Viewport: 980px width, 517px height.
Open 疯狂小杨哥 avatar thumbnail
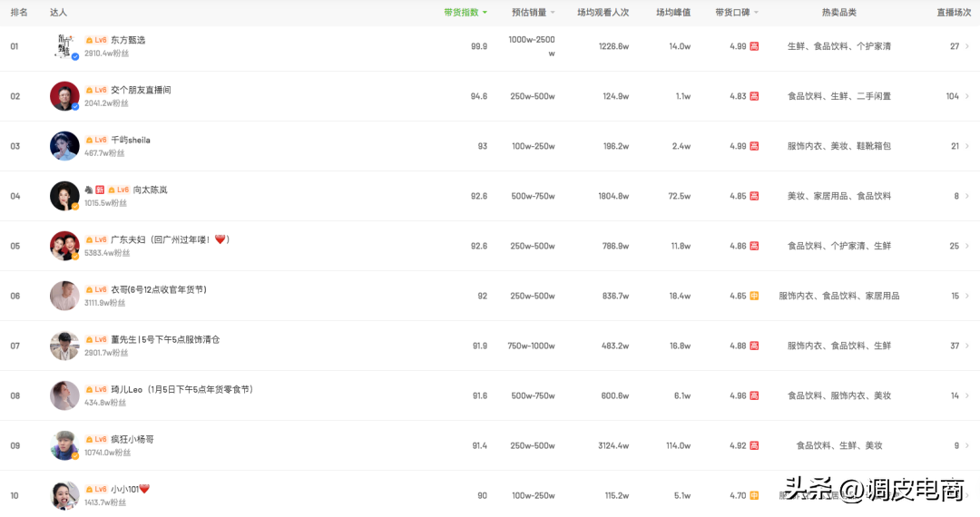click(x=64, y=446)
